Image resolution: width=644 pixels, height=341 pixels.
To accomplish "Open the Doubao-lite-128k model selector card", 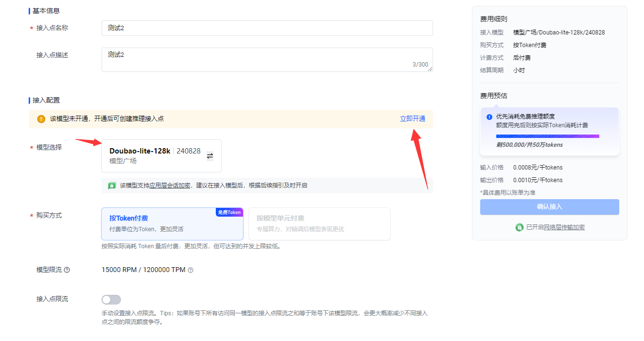I will tap(155, 156).
